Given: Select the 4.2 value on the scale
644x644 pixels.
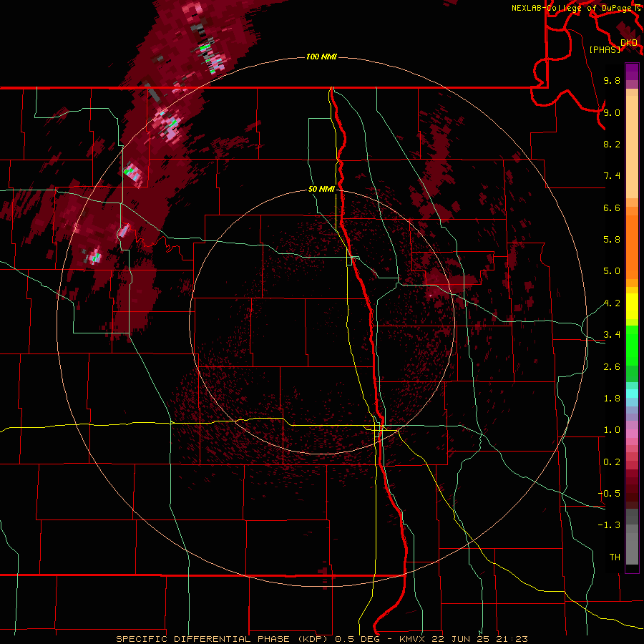Looking at the screenshot, I should coord(612,303).
